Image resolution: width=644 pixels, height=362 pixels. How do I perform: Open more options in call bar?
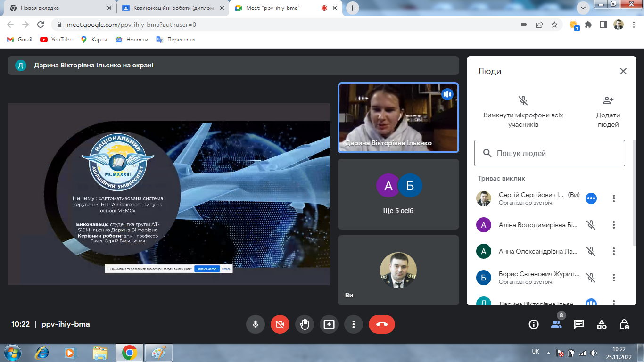coord(353,324)
